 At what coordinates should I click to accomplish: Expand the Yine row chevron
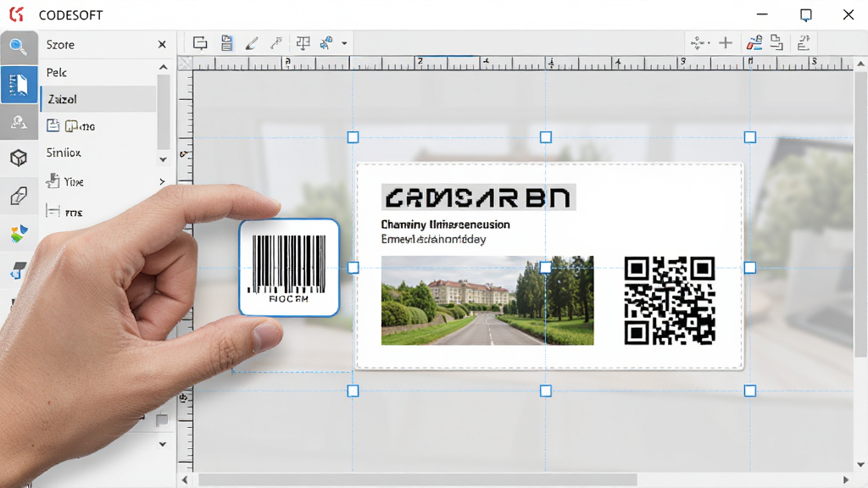coord(162,181)
